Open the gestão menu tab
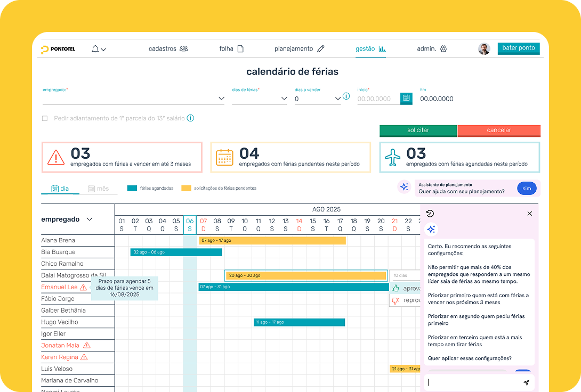Screen dimensions: 581x392 [x=370, y=48]
